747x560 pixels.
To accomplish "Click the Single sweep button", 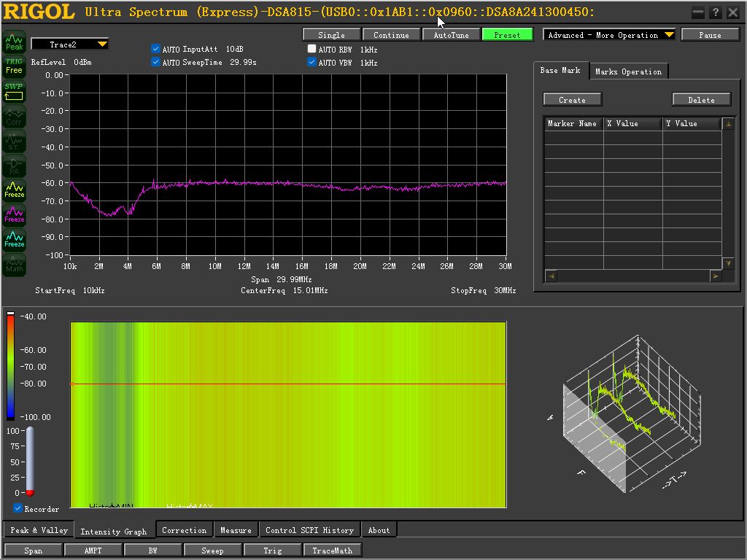I will tap(332, 35).
